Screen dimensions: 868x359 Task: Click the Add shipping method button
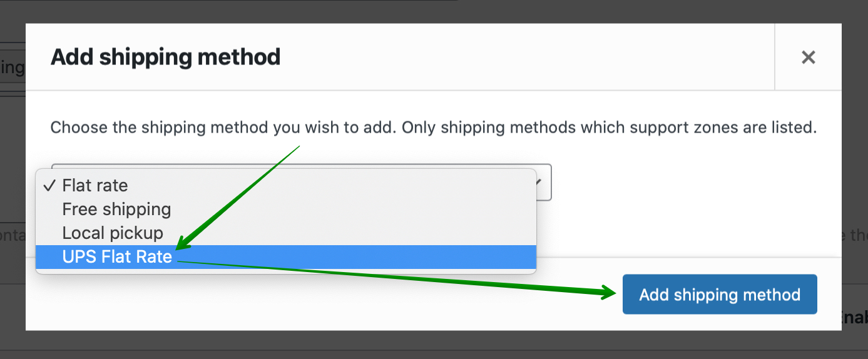[x=720, y=295]
